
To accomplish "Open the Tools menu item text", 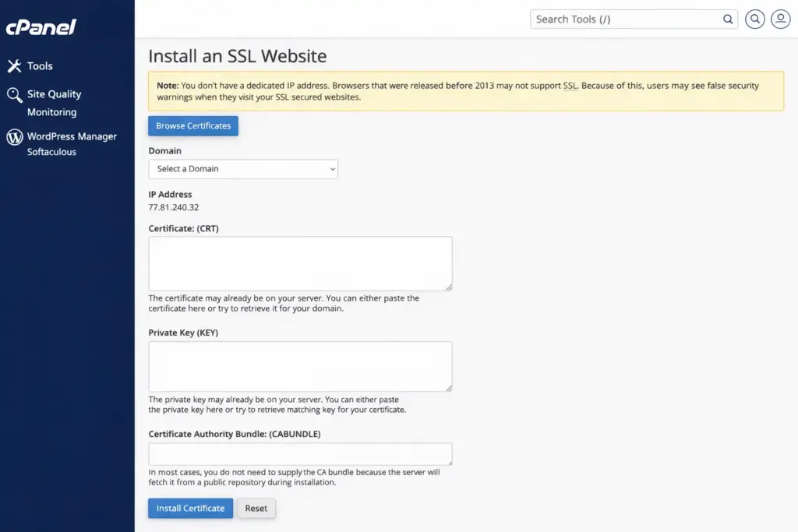I will (40, 66).
